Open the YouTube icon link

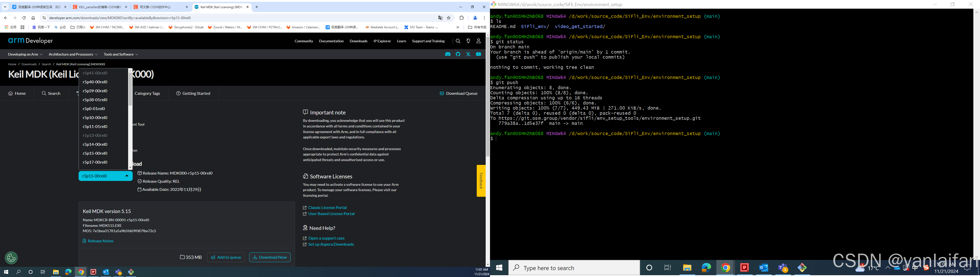click(479, 54)
